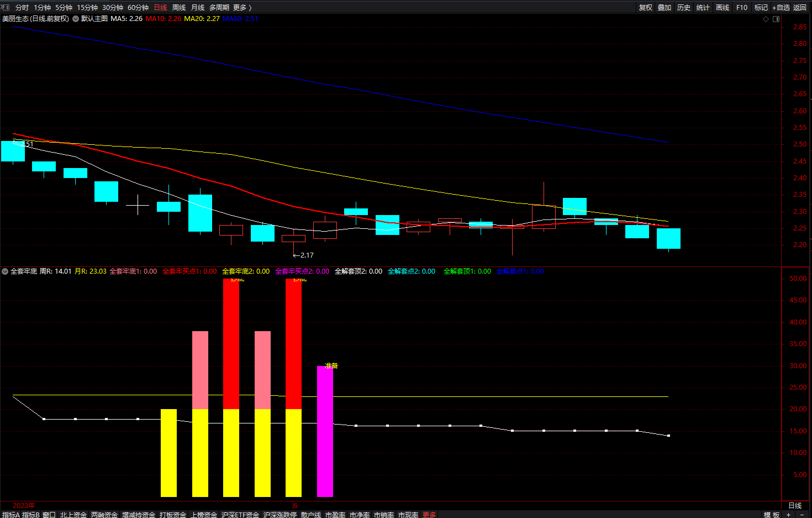
Task: Expand the 默认主图 indicator dropdown arrow
Action: point(75,19)
